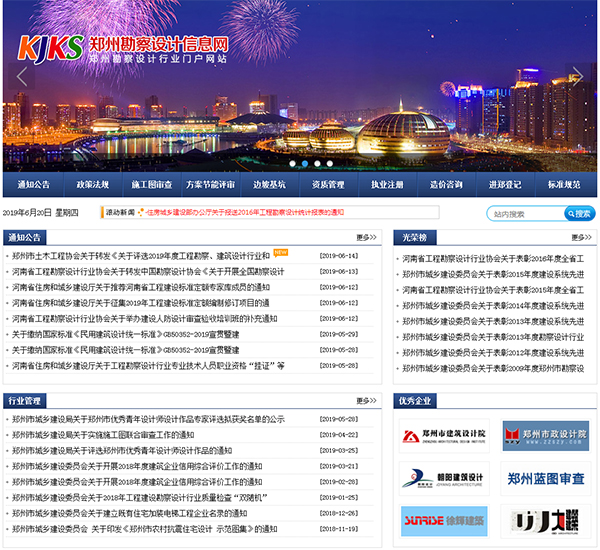Image resolution: width=600 pixels, height=550 pixels.
Task: Go to previous banner slide arrow
Action: (x=21, y=77)
